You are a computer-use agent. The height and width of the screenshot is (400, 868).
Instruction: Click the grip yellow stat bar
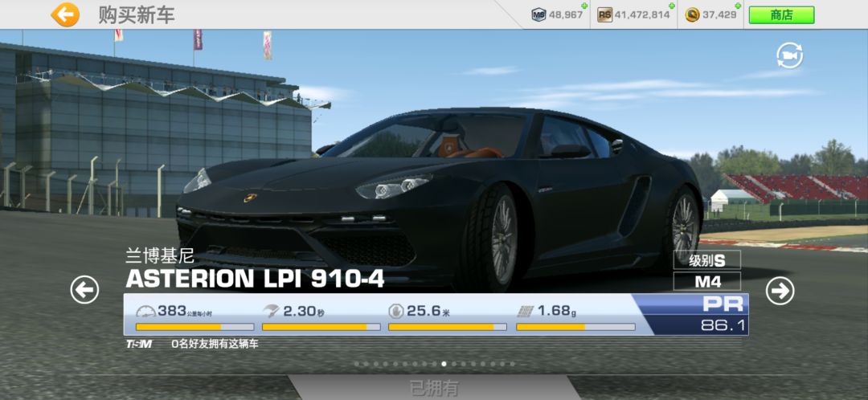[575, 327]
